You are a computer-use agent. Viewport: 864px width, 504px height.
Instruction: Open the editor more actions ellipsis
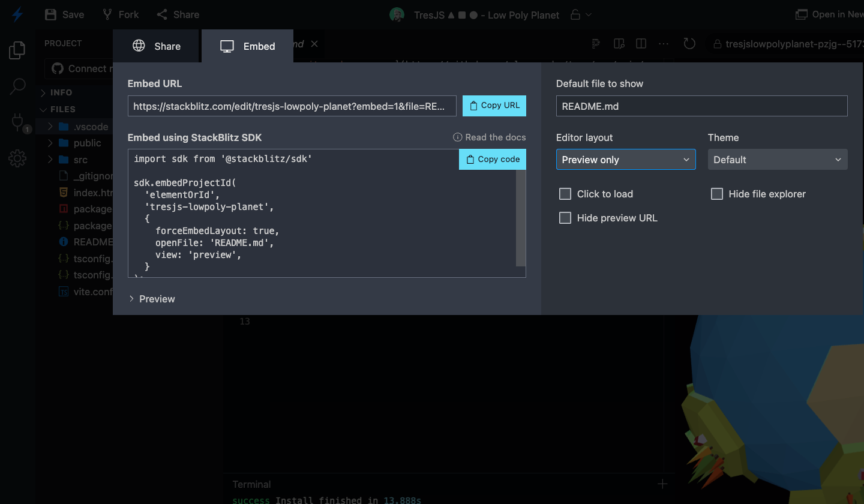pos(664,44)
